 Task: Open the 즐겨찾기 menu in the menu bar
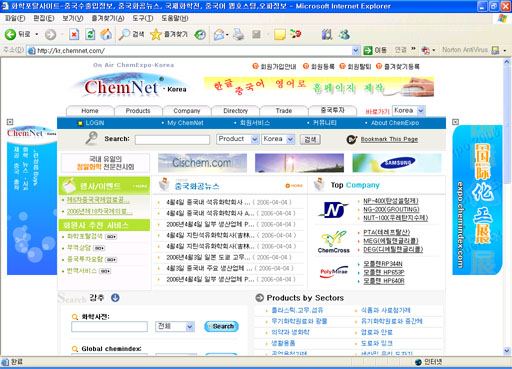pos(108,18)
